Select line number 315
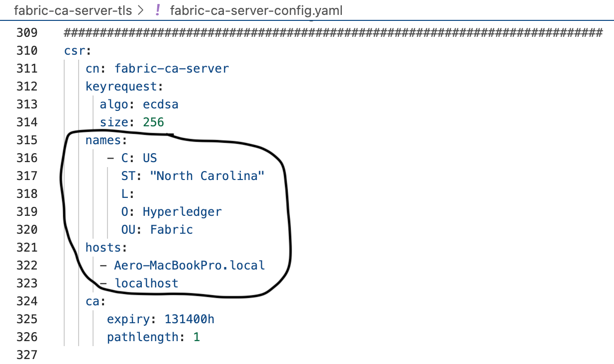The image size is (614, 364). 27,140
